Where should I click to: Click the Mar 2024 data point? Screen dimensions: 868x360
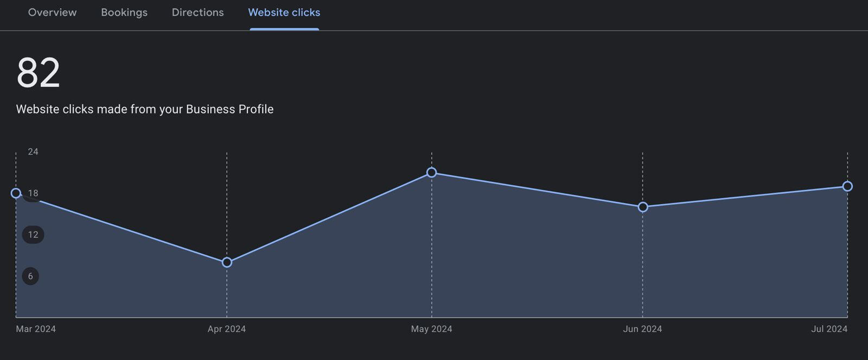click(x=16, y=193)
